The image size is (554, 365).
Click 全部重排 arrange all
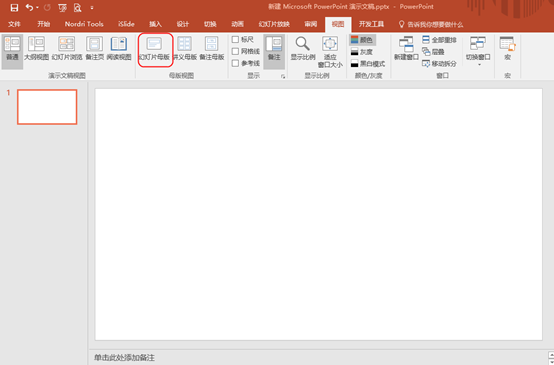click(x=439, y=40)
